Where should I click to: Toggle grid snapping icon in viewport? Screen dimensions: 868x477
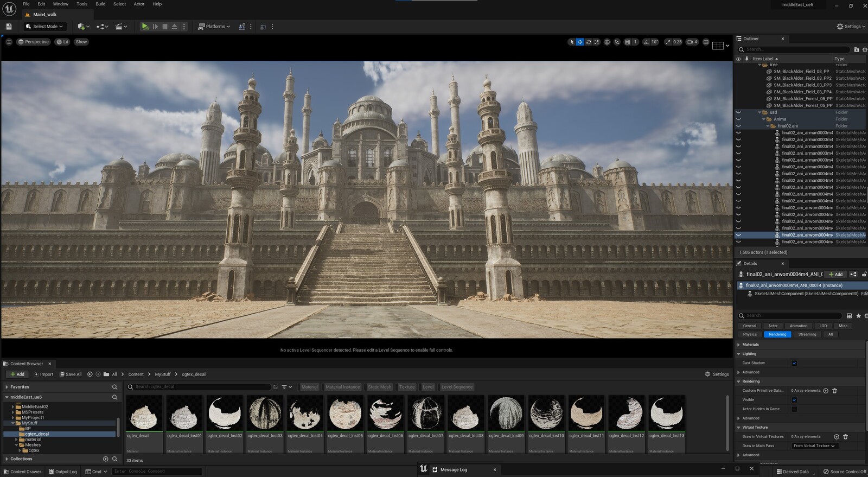(628, 42)
